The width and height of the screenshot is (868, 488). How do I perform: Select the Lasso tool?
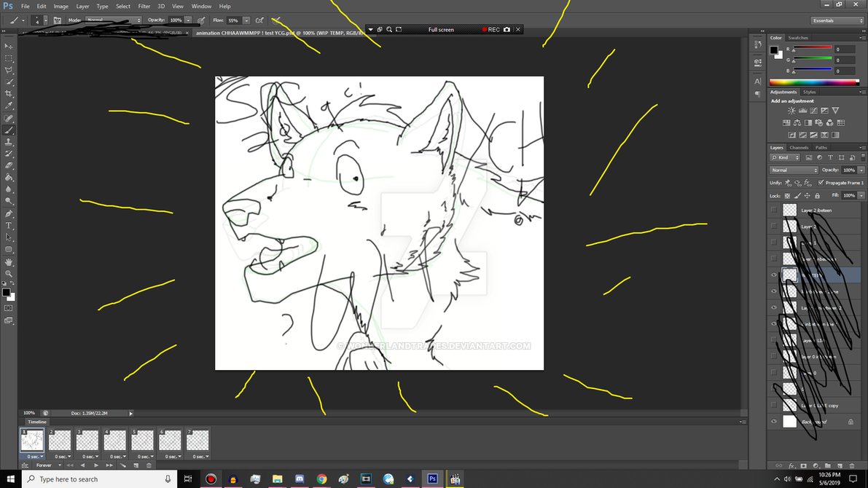coord(7,70)
